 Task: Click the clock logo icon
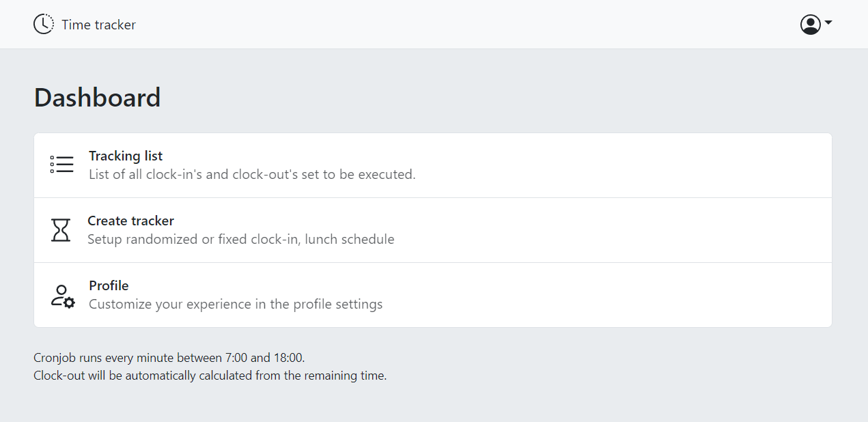coord(43,25)
